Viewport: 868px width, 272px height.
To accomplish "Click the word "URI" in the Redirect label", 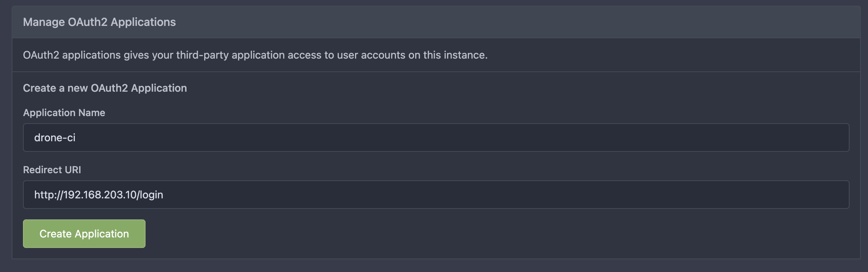I will (73, 170).
